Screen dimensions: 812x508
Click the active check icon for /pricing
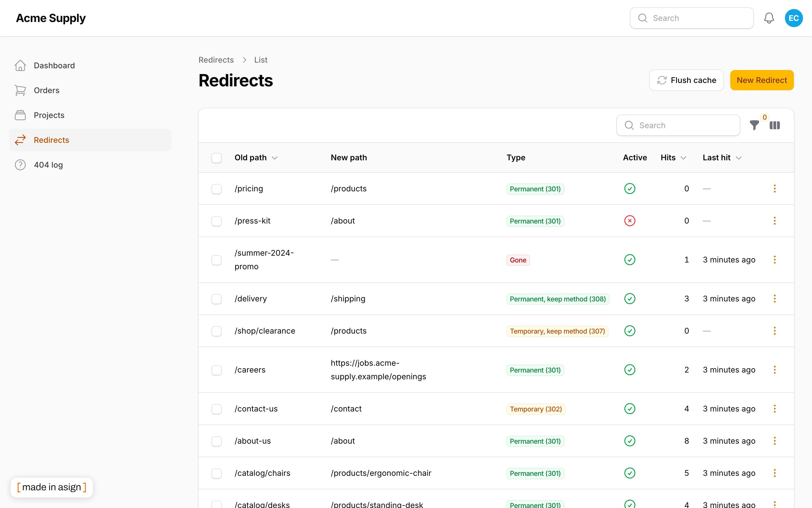(630, 189)
